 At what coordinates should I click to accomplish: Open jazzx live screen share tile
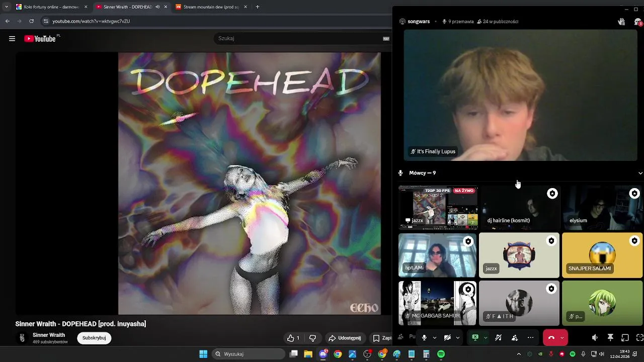pyautogui.click(x=438, y=207)
